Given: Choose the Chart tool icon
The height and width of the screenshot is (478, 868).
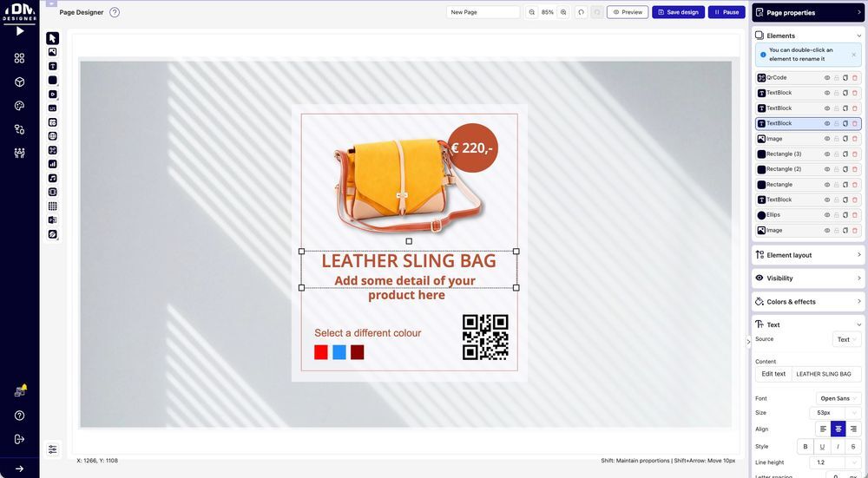Looking at the screenshot, I should pyautogui.click(x=53, y=164).
